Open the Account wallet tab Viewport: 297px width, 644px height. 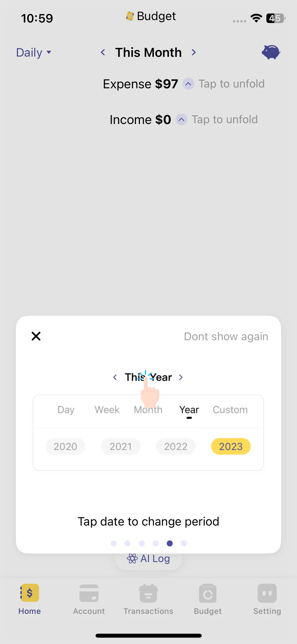89,593
